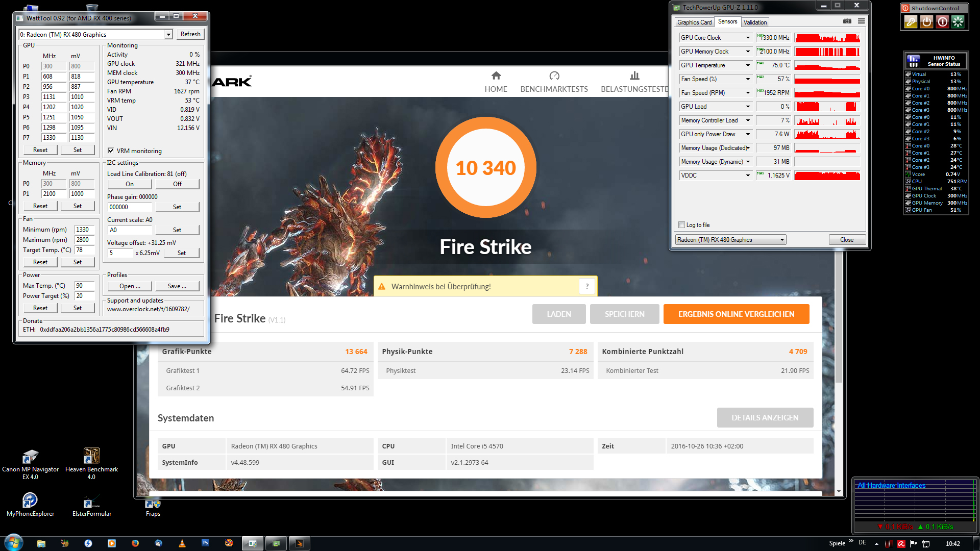The width and height of the screenshot is (980, 551).
Task: Switch to the Validation tab
Action: 755,22
